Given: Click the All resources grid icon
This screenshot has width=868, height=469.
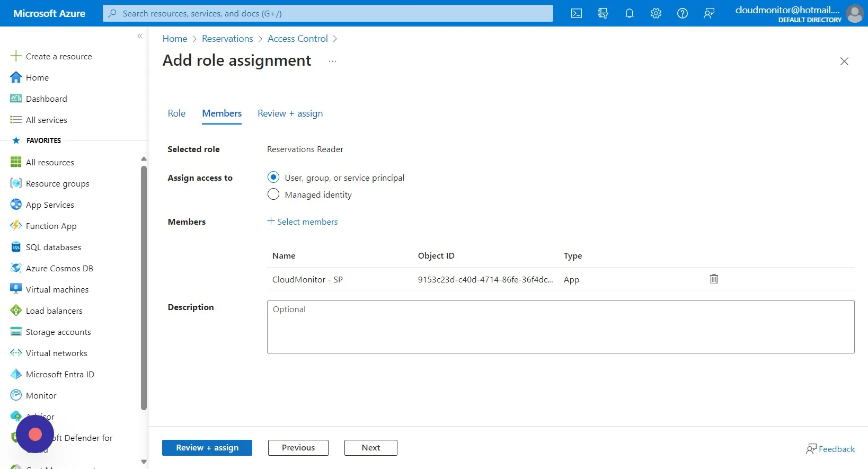Looking at the screenshot, I should 16,162.
